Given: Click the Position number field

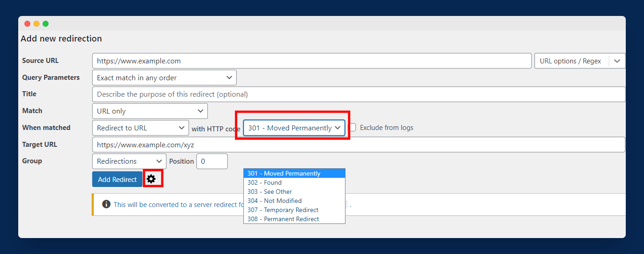Looking at the screenshot, I should tap(212, 161).
